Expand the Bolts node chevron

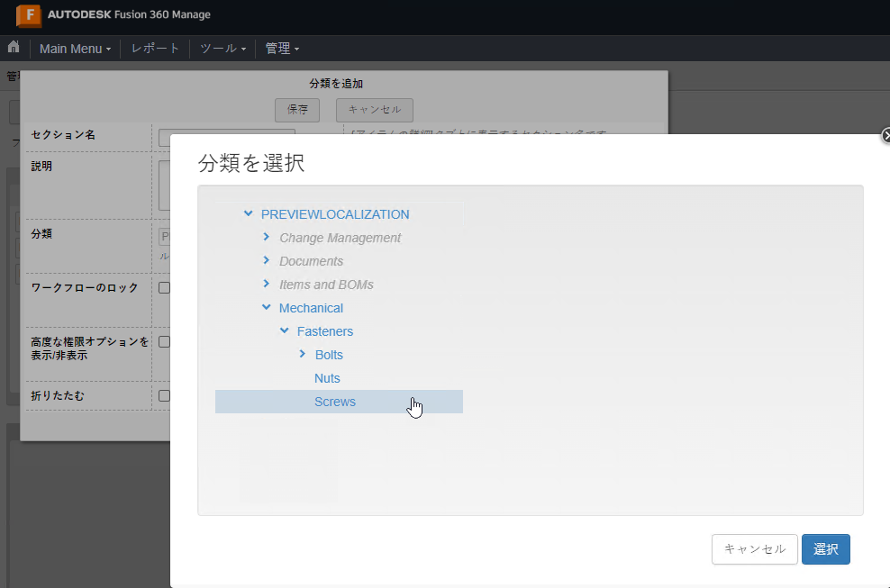point(303,354)
